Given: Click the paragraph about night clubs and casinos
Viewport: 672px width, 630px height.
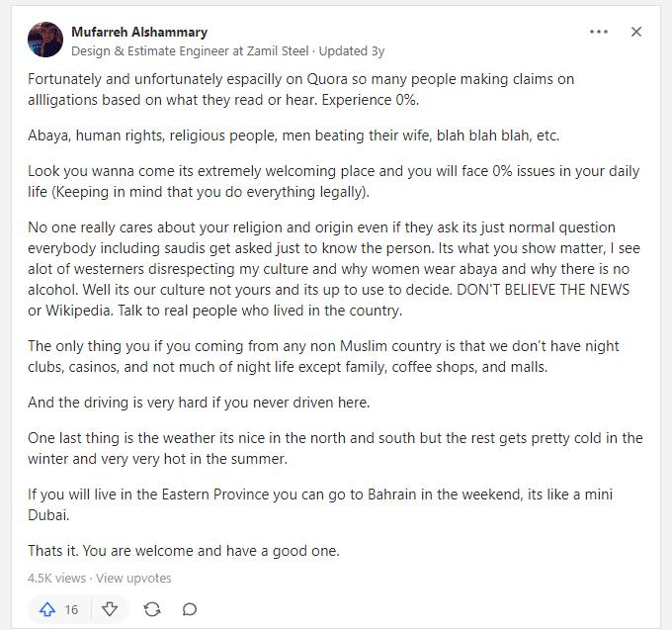Looking at the screenshot, I should coord(323,356).
